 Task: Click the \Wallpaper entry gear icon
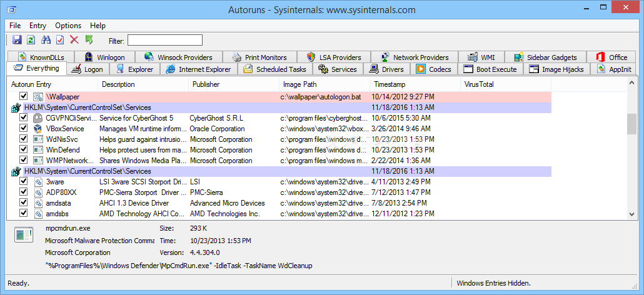(38, 97)
